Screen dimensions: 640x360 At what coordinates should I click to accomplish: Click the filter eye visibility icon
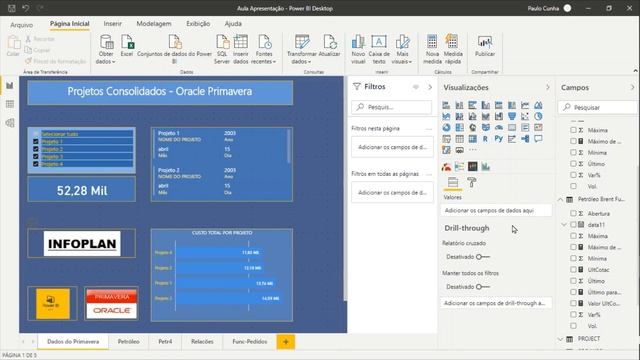click(x=416, y=87)
